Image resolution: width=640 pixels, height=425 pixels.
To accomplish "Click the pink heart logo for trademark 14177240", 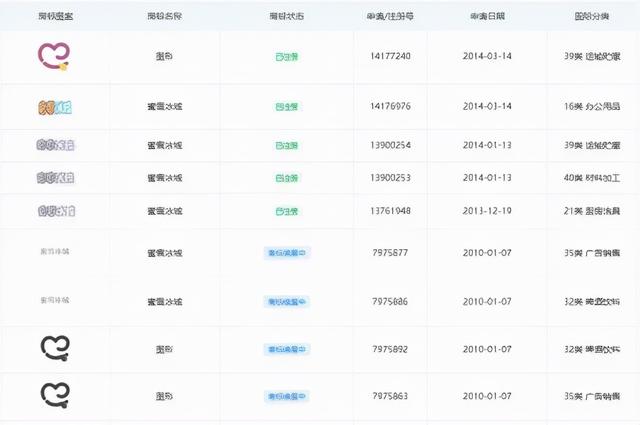I will pos(53,57).
